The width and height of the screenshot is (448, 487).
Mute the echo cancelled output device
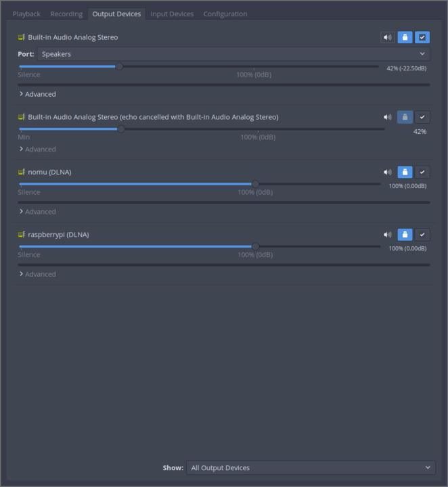click(x=387, y=117)
